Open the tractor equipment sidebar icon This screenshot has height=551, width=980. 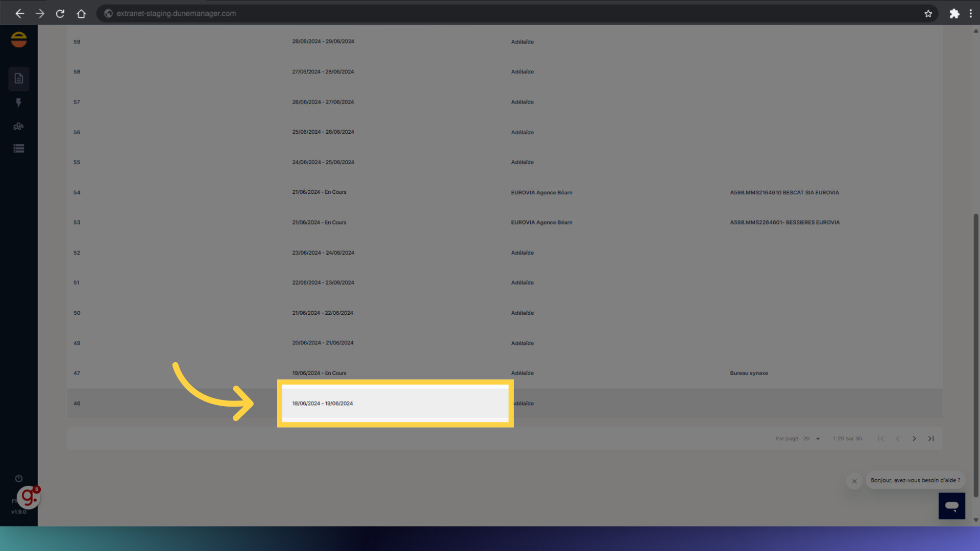[x=19, y=126]
